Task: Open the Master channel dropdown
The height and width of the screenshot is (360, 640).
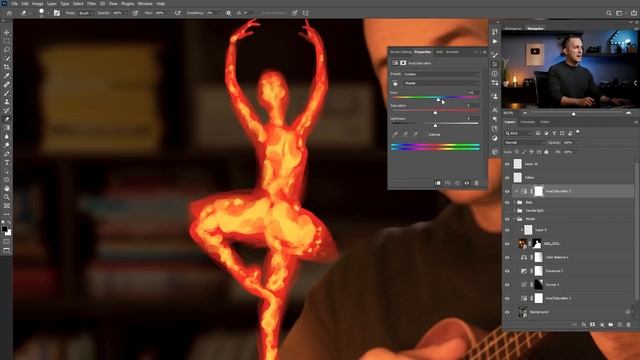Action: point(441,83)
